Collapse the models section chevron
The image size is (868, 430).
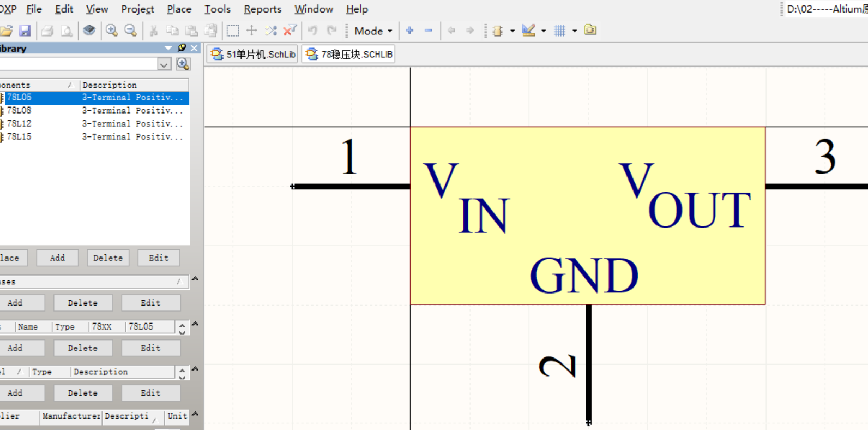[195, 369]
